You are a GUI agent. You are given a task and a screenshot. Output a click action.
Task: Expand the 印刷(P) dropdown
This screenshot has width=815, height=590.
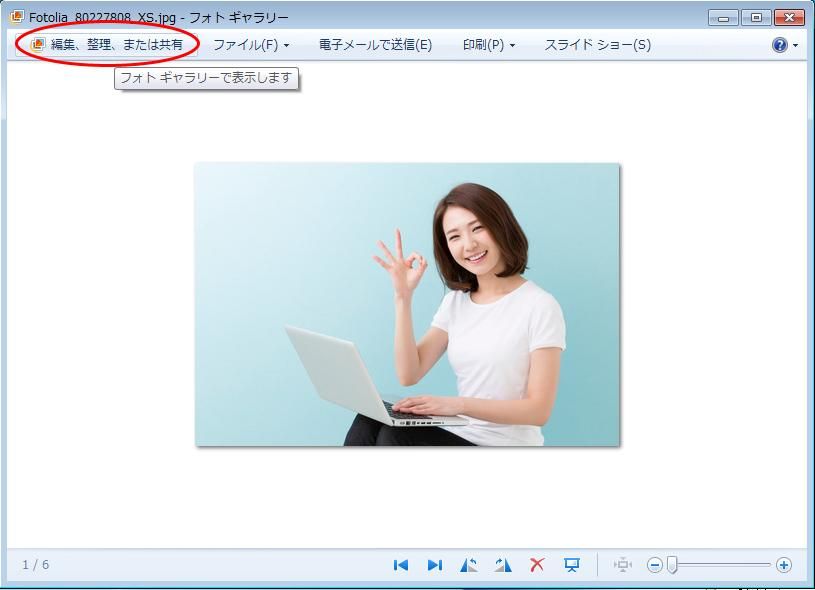(483, 44)
